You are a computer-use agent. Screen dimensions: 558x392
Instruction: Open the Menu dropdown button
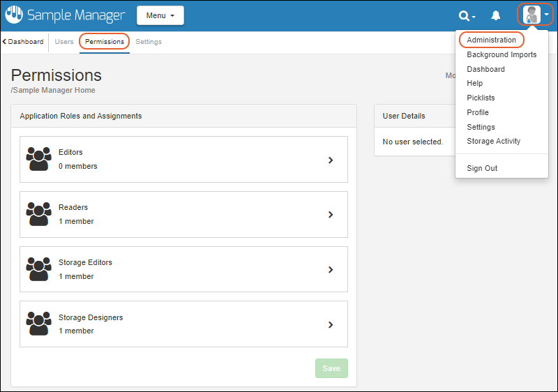(x=160, y=15)
